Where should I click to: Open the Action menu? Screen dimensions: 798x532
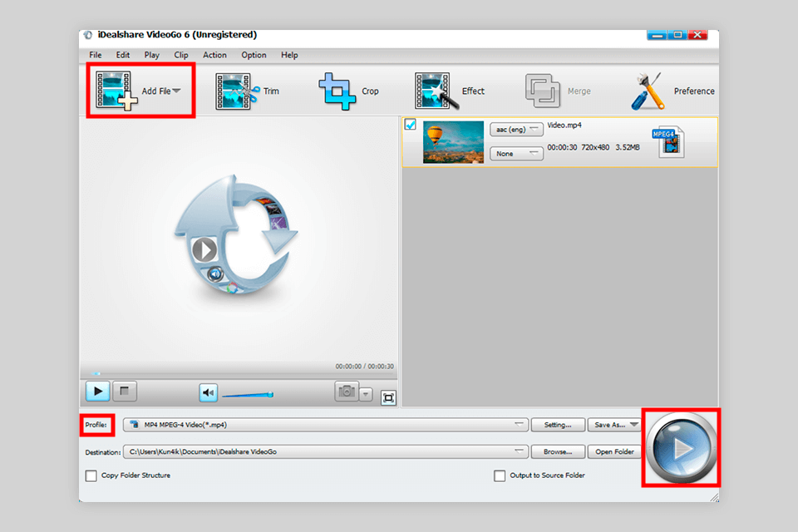pos(214,55)
